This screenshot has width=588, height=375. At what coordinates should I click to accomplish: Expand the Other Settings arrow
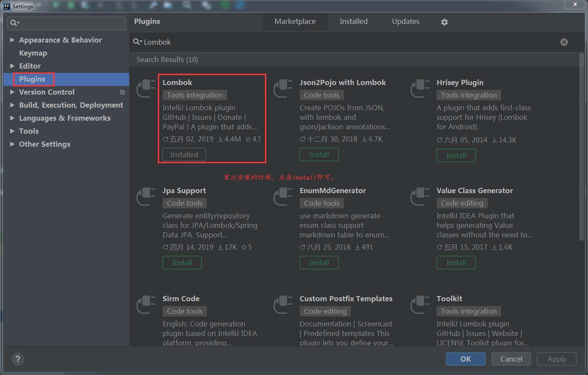(12, 144)
